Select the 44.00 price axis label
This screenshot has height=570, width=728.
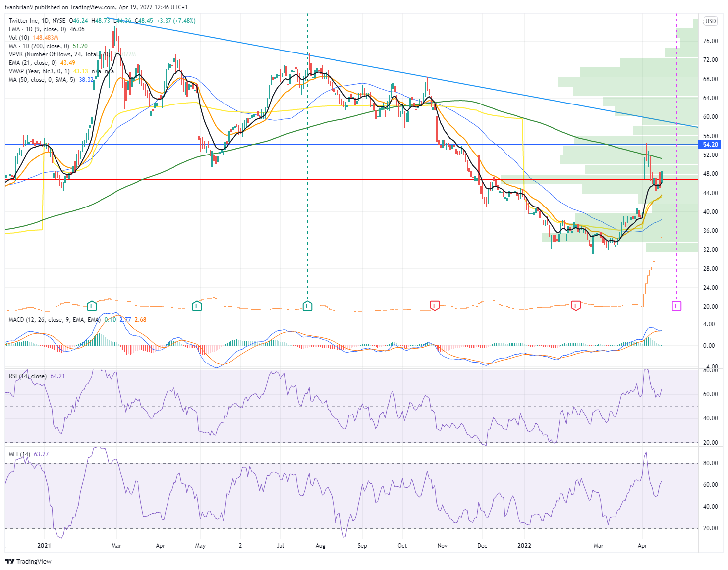click(x=710, y=193)
